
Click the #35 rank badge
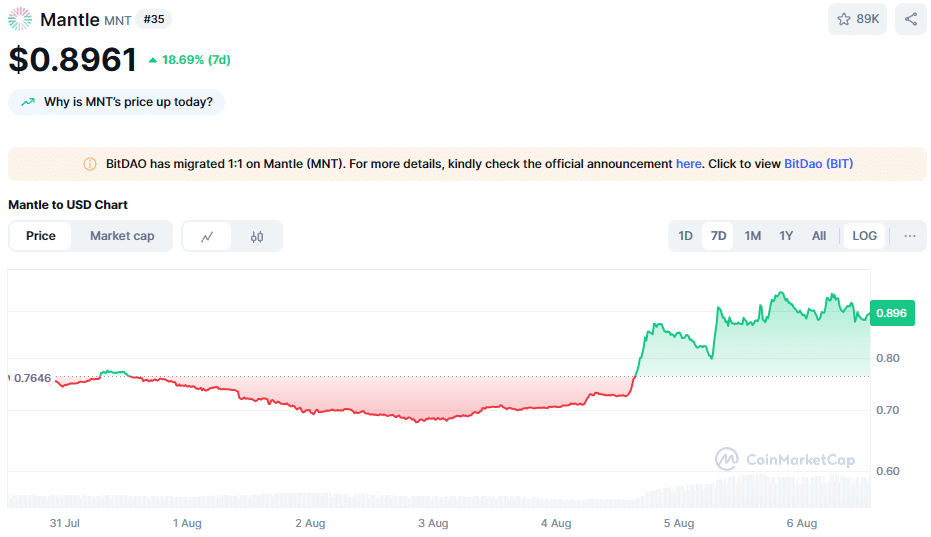pyautogui.click(x=154, y=19)
